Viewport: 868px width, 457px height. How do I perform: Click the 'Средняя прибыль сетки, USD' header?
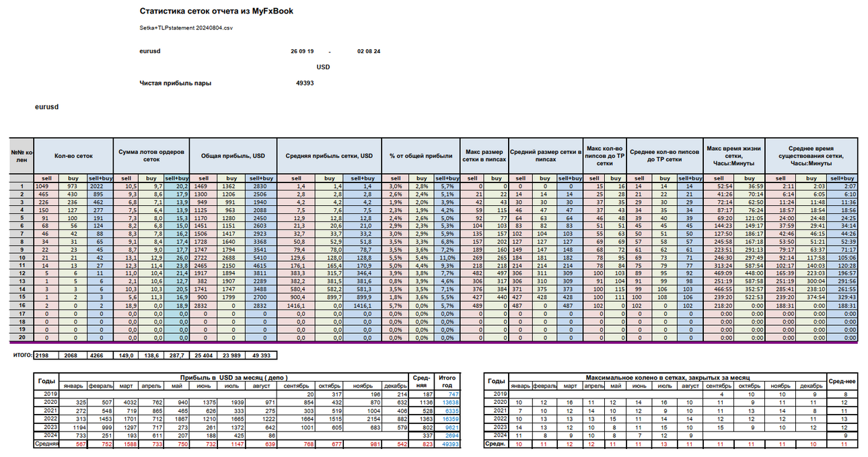[328, 156]
